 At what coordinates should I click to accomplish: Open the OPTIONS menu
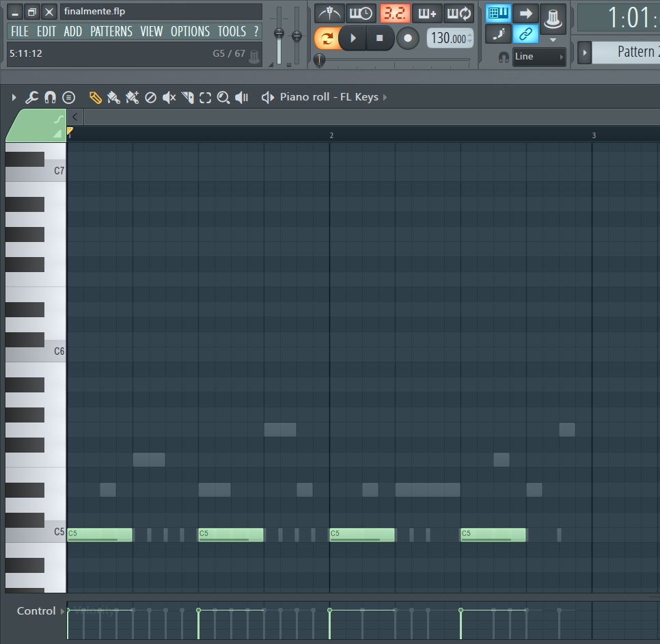(190, 31)
